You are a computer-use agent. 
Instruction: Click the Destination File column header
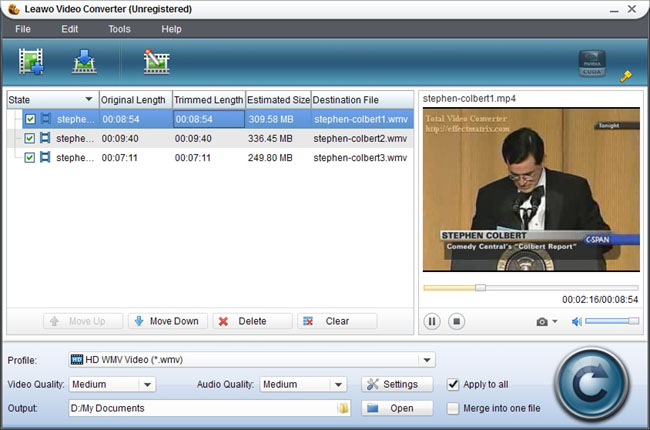click(362, 100)
